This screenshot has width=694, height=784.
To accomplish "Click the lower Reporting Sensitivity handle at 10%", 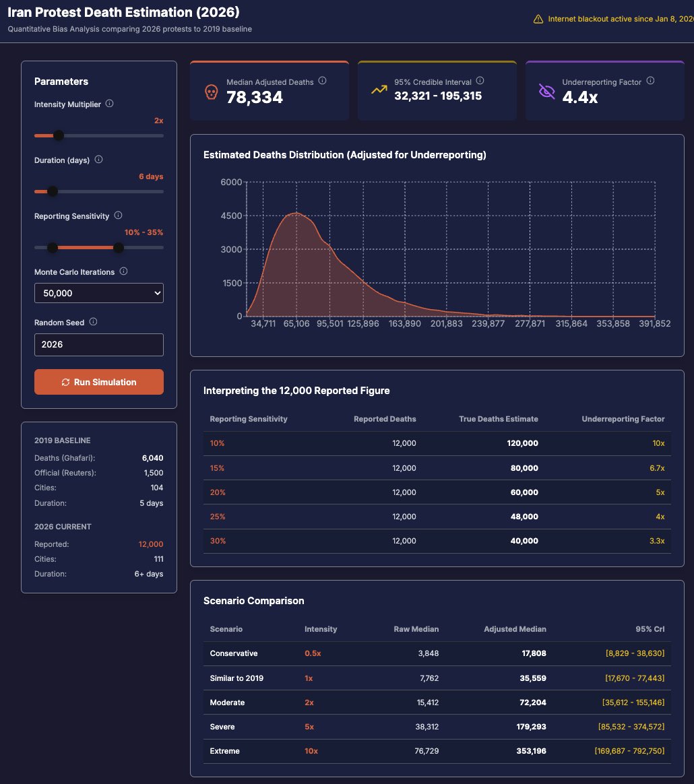I will pyautogui.click(x=52, y=247).
